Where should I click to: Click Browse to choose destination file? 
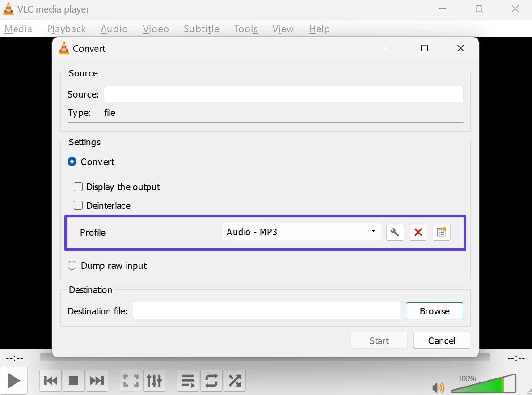click(x=434, y=311)
